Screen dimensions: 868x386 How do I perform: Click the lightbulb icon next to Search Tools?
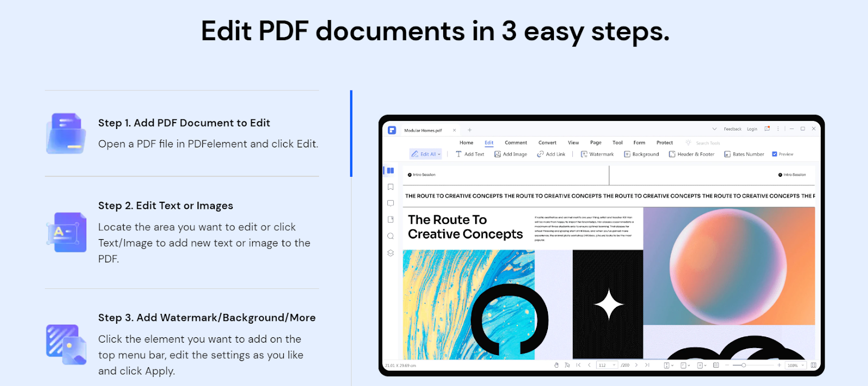688,143
